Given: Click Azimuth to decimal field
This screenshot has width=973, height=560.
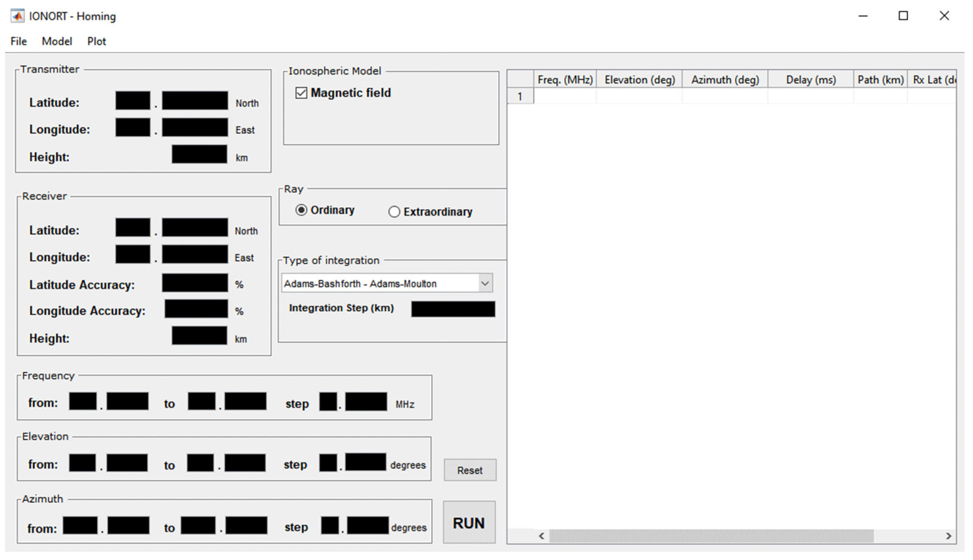Looking at the screenshot, I should [246, 525].
